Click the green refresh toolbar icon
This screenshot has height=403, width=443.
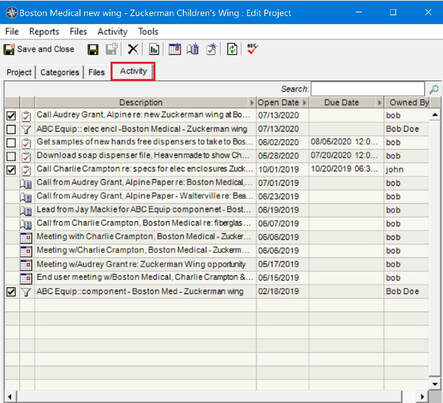[x=232, y=49]
